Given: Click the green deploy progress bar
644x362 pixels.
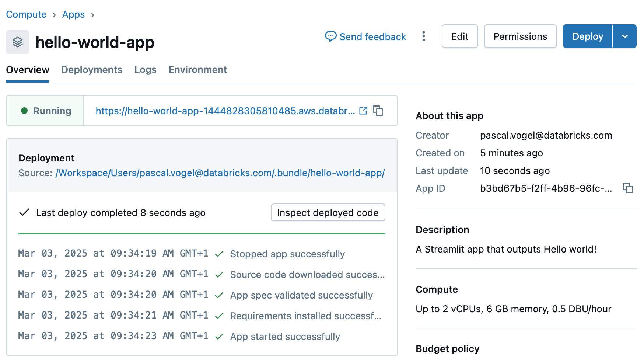Looking at the screenshot, I should pos(202,233).
